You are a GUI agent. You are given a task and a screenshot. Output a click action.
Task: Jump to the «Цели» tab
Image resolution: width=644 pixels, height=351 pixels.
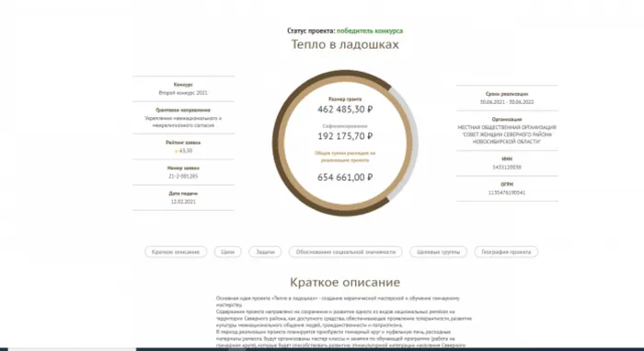(227, 252)
